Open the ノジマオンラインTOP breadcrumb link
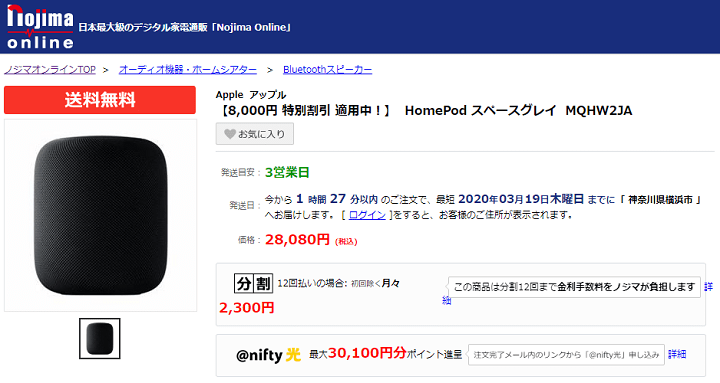 click(50, 69)
